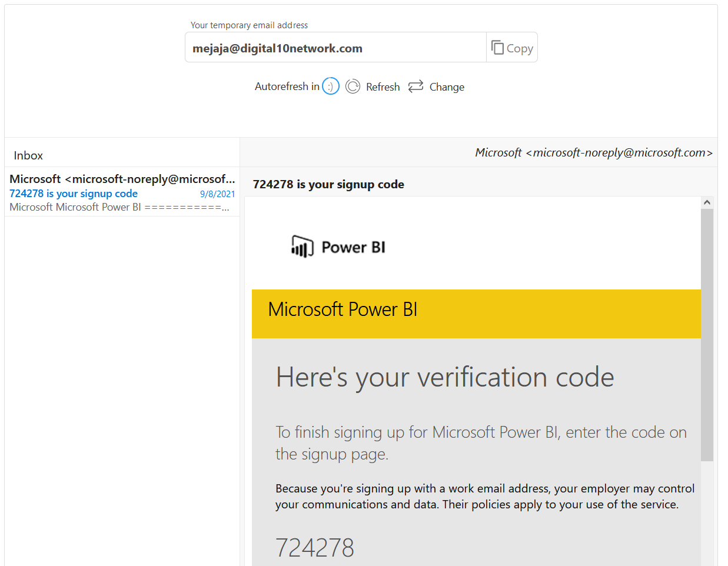
Task: Click the 'Microsoft Microsoft Power BI' preview text
Action: (x=119, y=207)
